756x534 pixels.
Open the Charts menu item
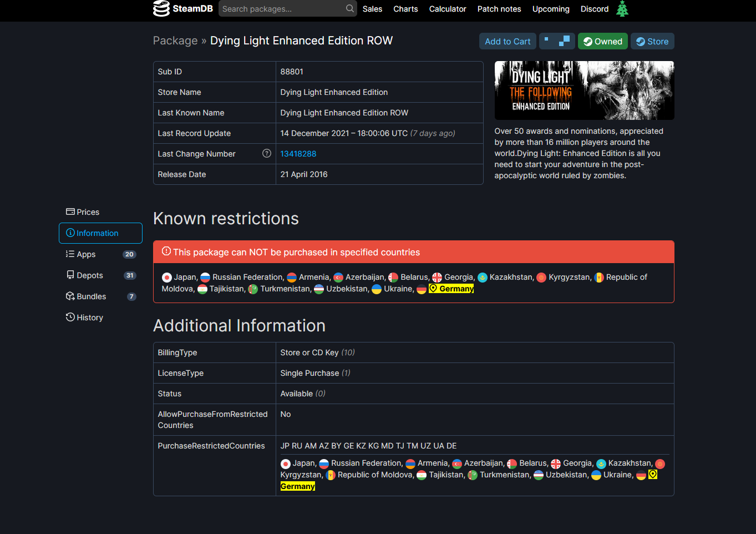pos(406,9)
